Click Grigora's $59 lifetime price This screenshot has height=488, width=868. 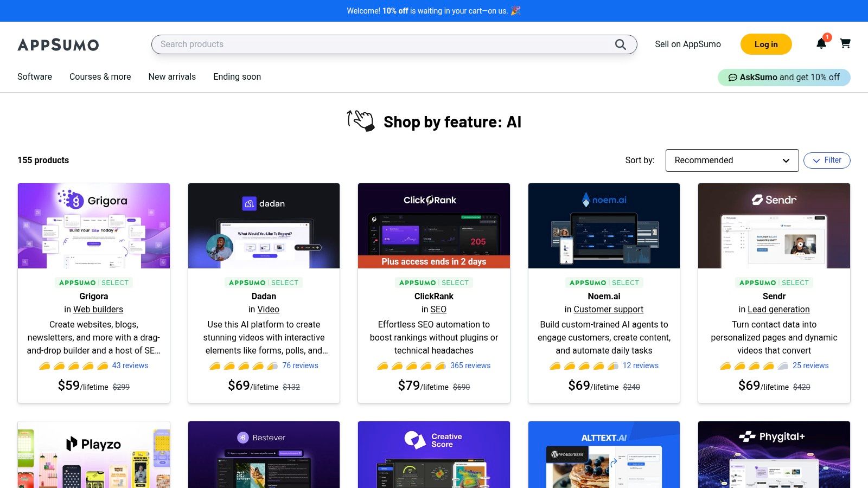point(83,386)
